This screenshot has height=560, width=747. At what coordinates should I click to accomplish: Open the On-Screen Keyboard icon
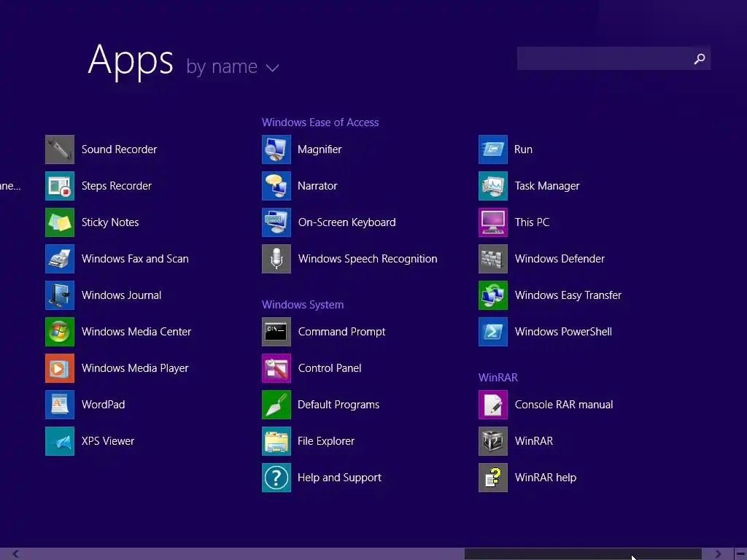point(276,222)
